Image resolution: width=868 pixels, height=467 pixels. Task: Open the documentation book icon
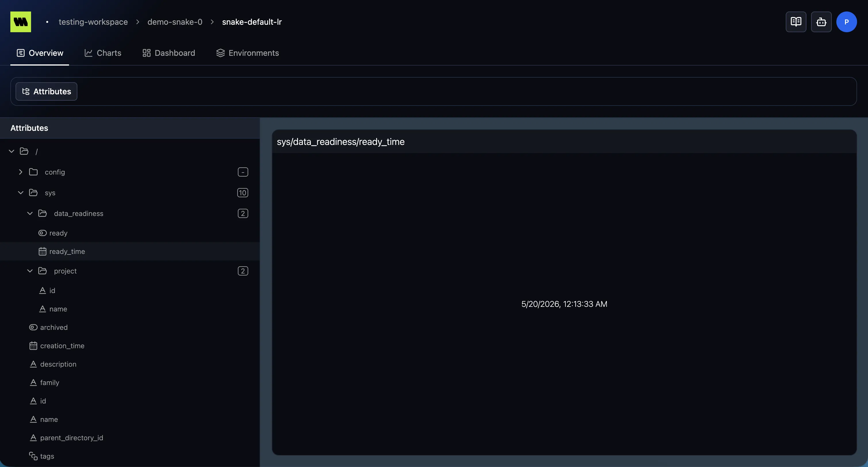point(796,22)
